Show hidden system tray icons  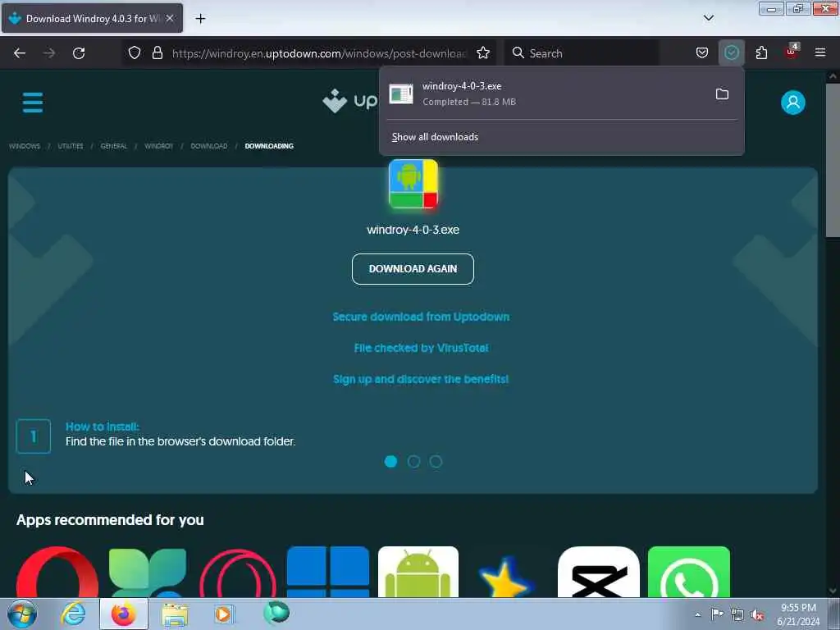click(697, 614)
